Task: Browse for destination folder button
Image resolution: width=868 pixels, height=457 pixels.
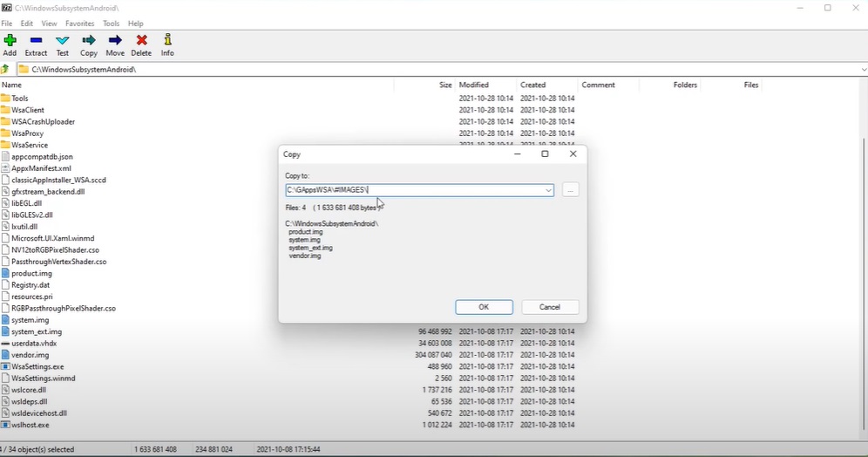Action: coord(570,190)
